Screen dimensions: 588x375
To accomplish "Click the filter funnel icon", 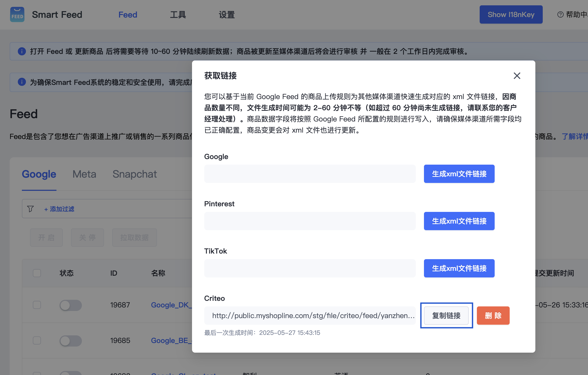I will (x=31, y=209).
